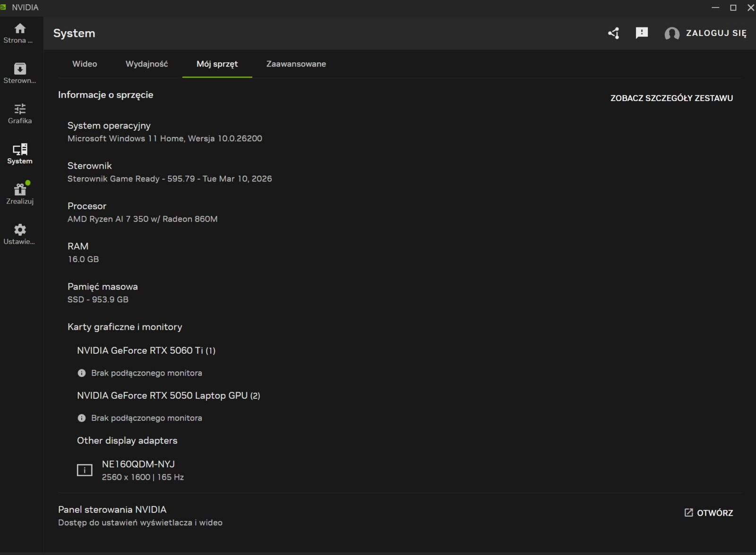
Task: Maximize the NVIDIA app window
Action: coord(733,8)
